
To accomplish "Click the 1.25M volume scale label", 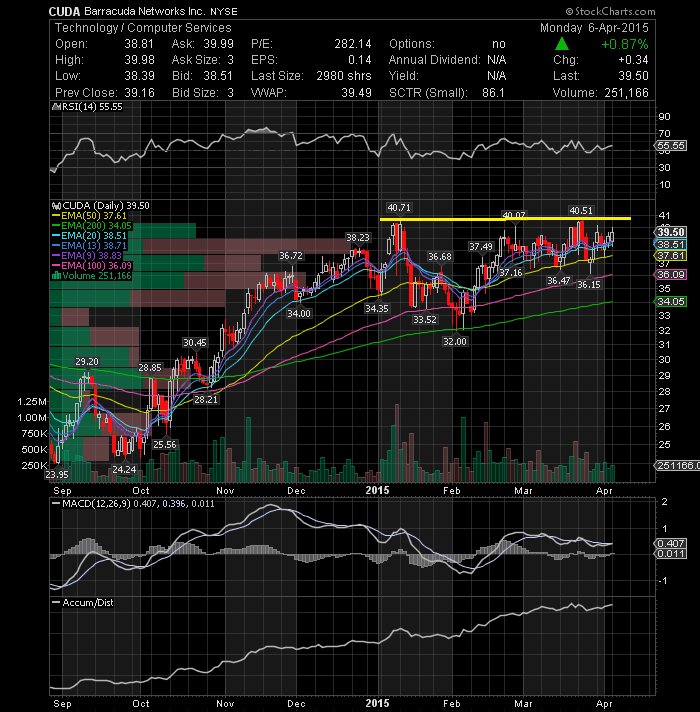I will click(x=32, y=402).
